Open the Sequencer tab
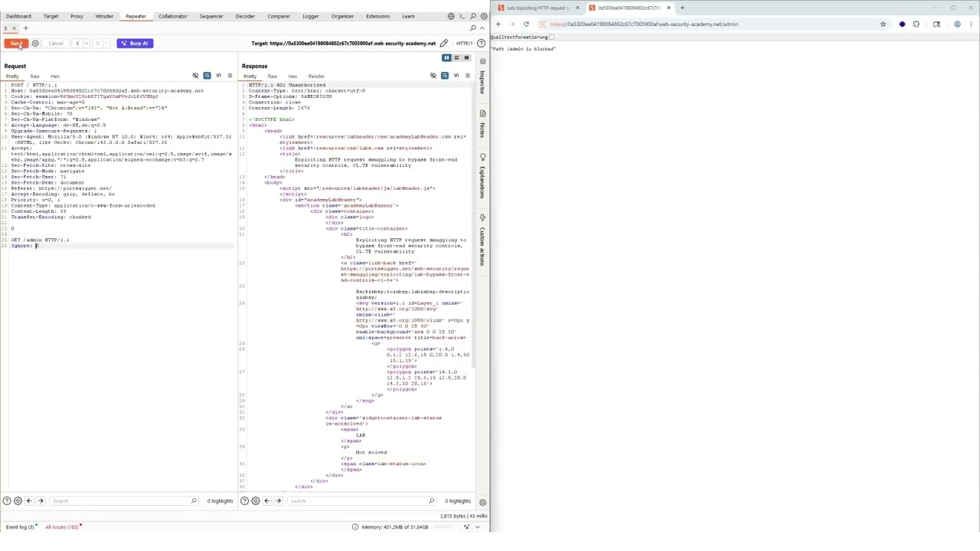980x551 pixels. click(x=211, y=16)
